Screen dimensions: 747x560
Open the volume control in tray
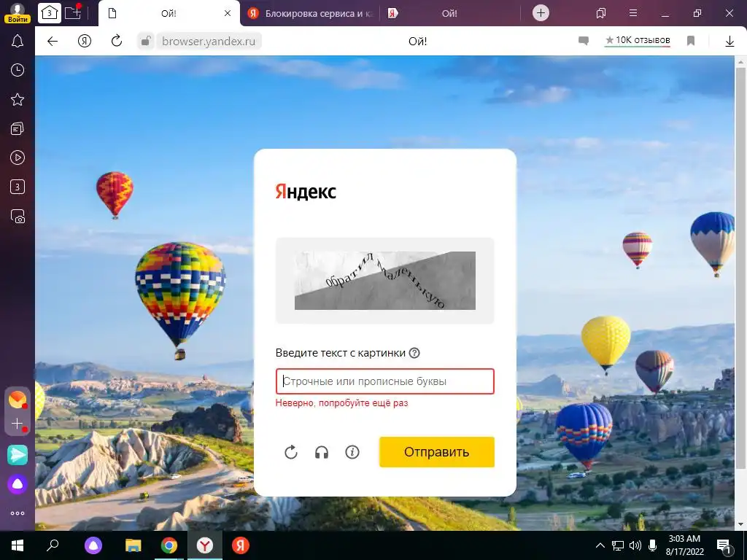click(635, 545)
